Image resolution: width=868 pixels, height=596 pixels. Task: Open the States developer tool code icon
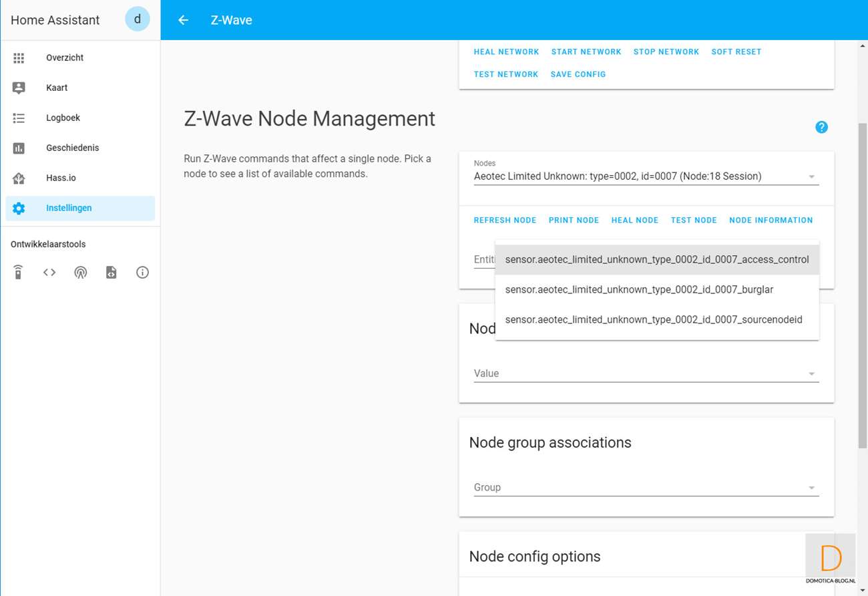pyautogui.click(x=49, y=273)
